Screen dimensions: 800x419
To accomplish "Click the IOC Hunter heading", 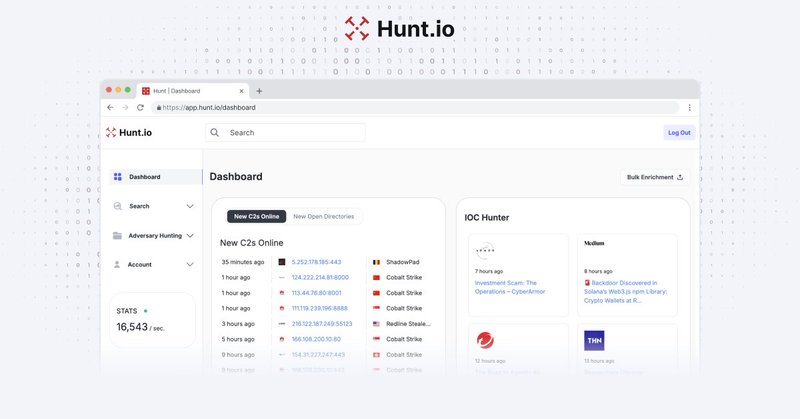I will tap(487, 217).
